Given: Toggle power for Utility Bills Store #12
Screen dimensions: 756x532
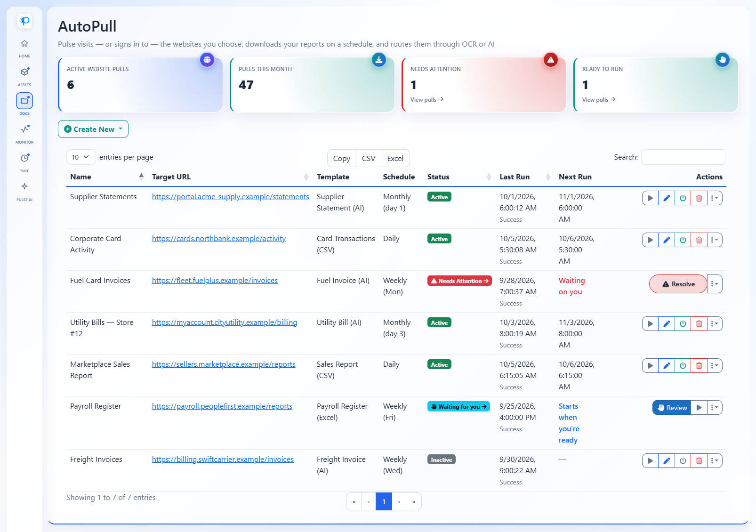Looking at the screenshot, I should click(x=683, y=324).
